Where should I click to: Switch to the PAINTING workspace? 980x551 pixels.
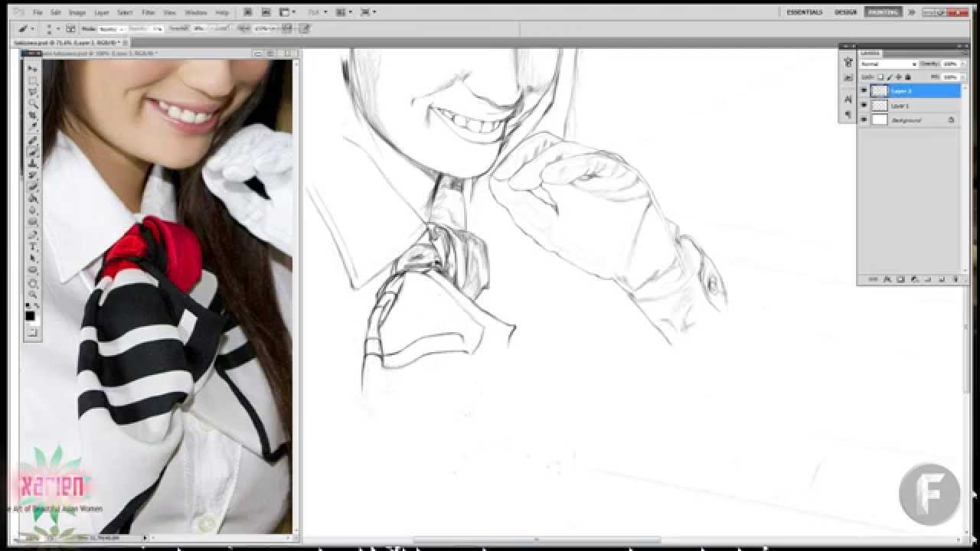[x=881, y=12]
